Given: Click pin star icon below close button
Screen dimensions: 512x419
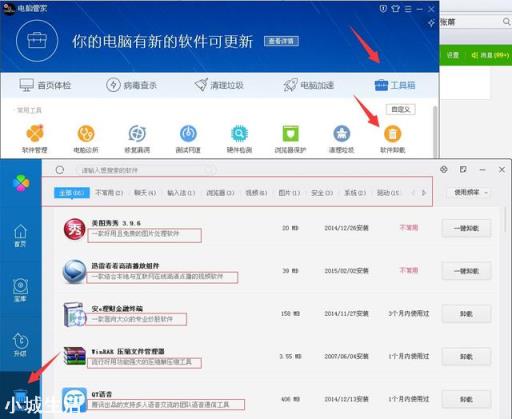Looking at the screenshot, I should (x=431, y=23).
